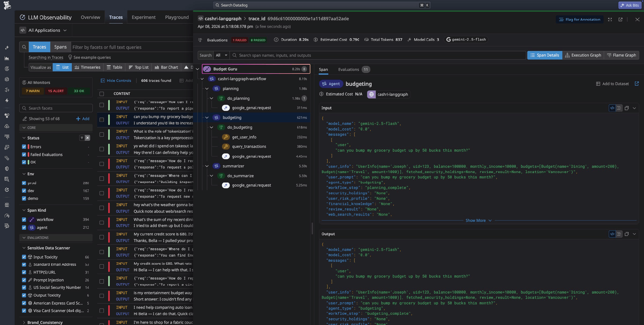Click the LLM Observability title icon
644x325 pixels.
click(22, 17)
